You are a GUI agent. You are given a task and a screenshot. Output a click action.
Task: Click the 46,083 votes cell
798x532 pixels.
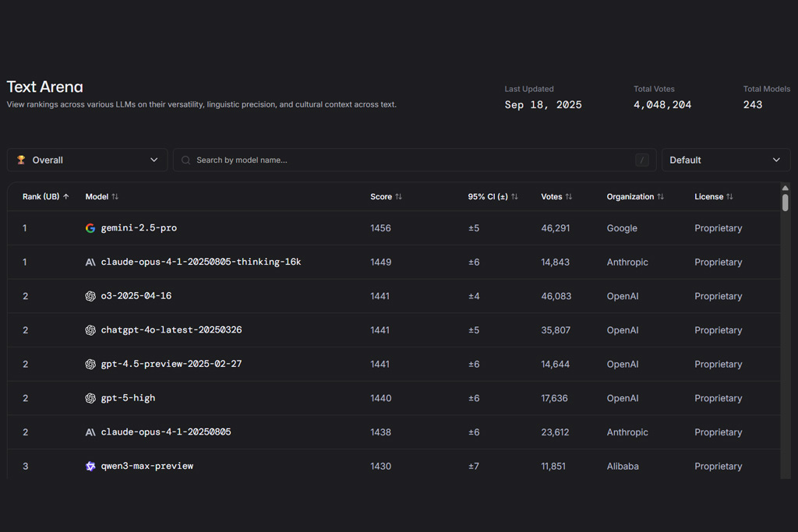pyautogui.click(x=556, y=297)
